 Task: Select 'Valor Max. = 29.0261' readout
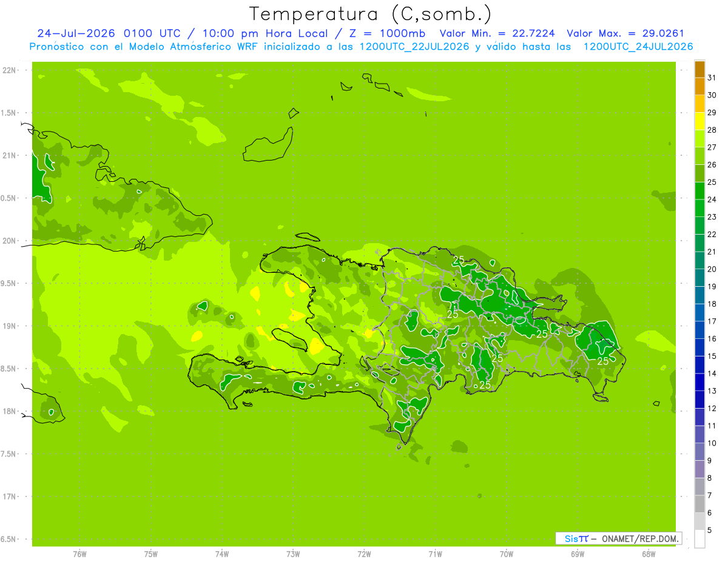tap(625, 33)
